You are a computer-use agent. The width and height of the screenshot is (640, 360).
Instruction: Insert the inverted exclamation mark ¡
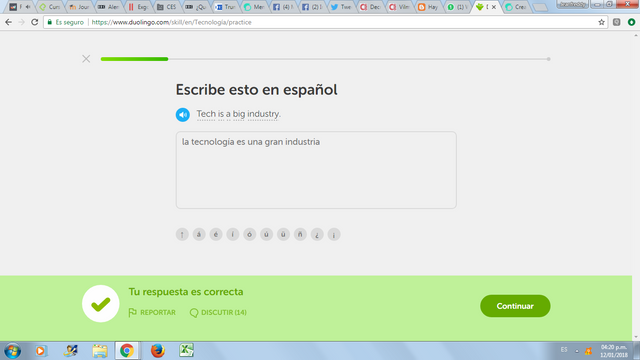point(334,234)
